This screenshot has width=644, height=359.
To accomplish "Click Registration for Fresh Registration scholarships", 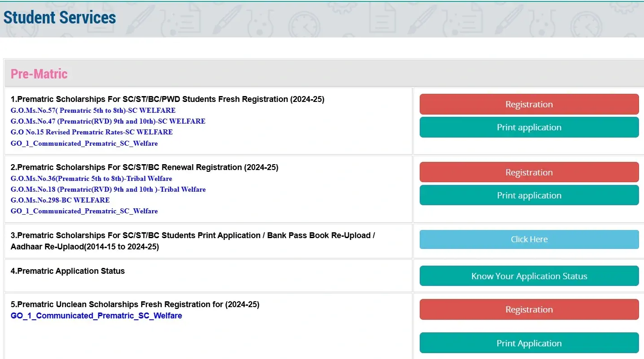I will (529, 104).
